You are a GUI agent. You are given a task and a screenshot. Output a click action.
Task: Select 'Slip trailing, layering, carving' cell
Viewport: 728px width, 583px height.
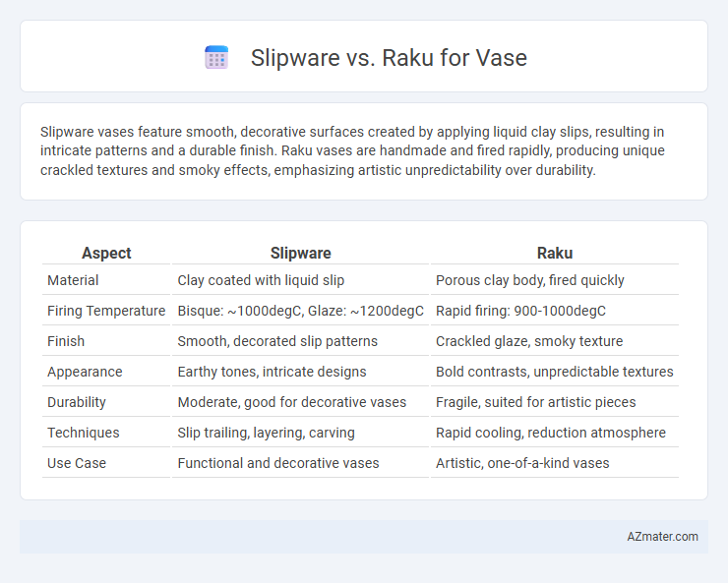coord(266,433)
